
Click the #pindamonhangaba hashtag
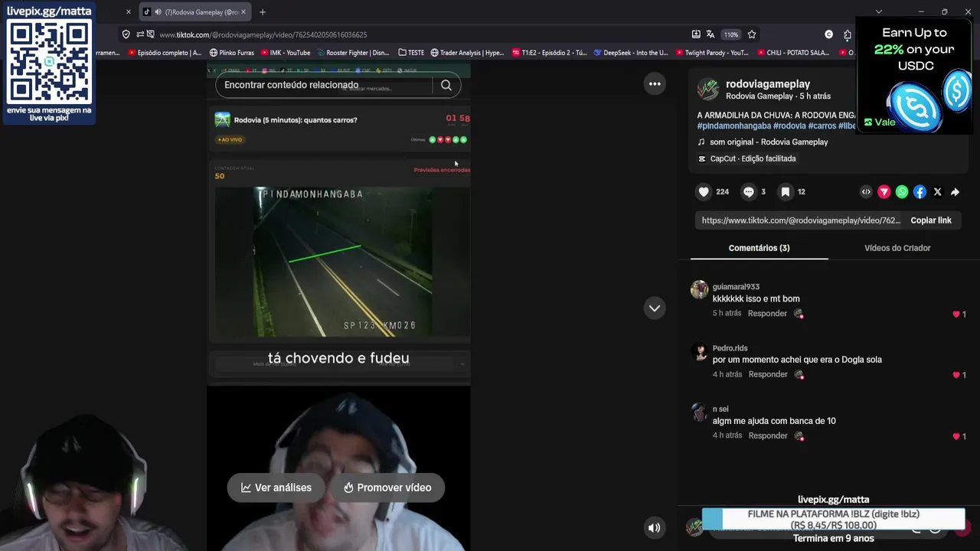(733, 126)
